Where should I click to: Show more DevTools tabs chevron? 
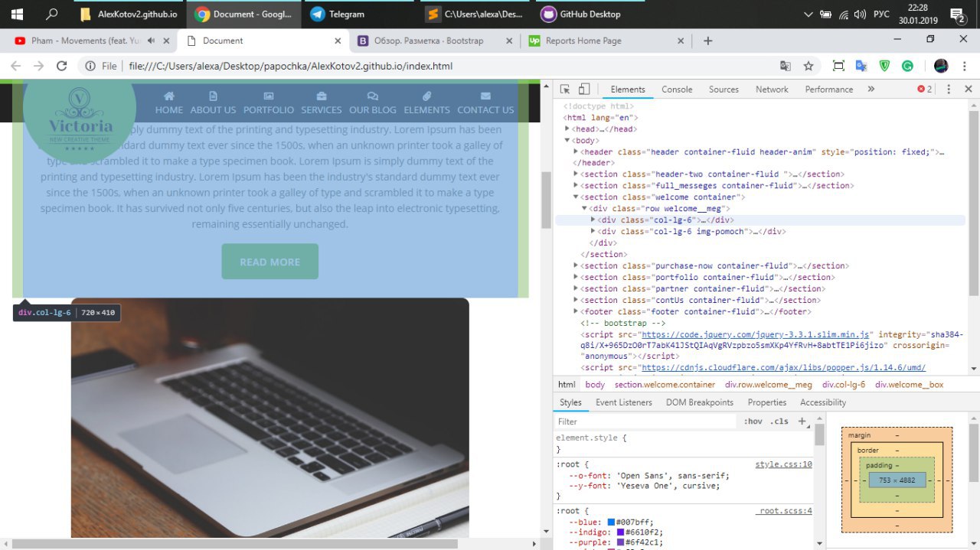(x=871, y=89)
